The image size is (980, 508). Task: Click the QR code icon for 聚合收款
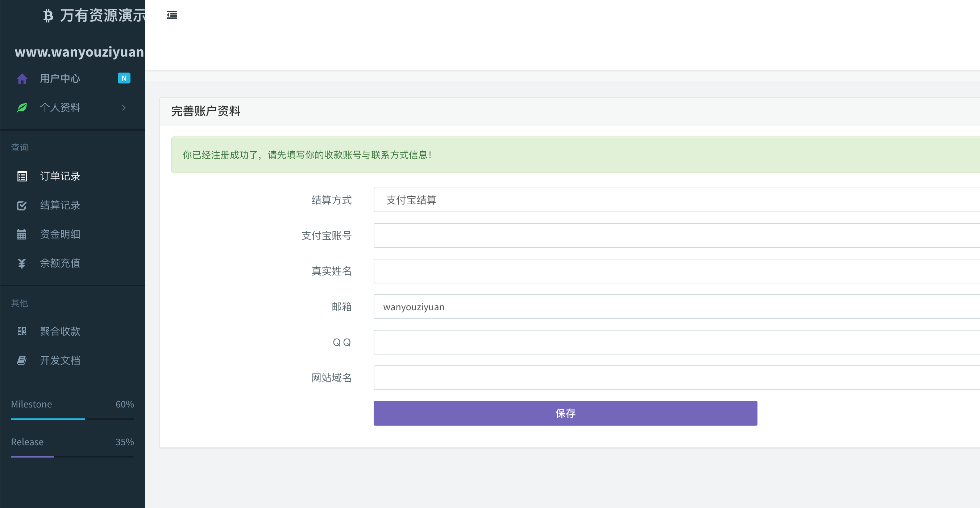coord(22,331)
